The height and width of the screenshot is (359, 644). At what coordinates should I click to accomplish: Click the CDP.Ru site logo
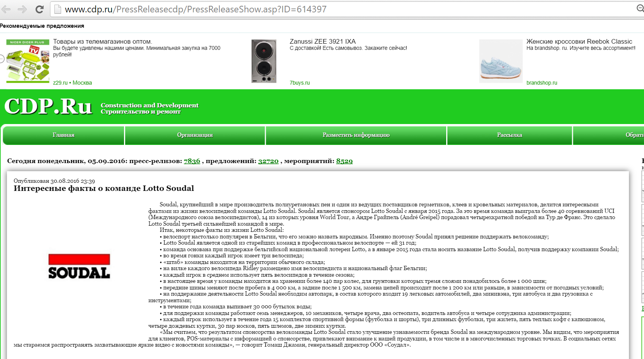(48, 106)
